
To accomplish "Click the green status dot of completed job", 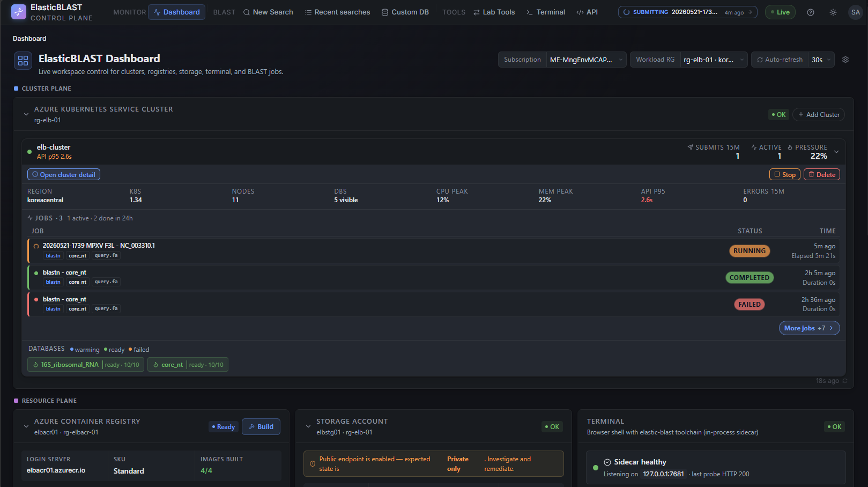I will (x=36, y=273).
